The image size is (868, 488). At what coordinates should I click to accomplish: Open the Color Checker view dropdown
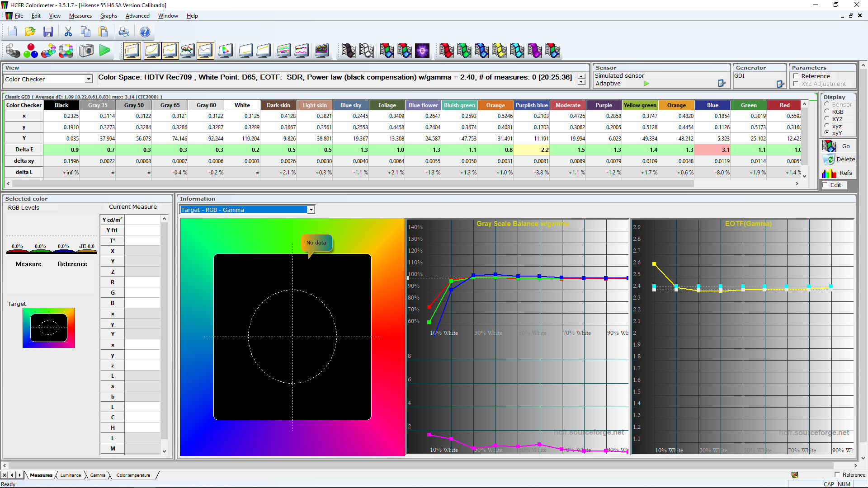[x=89, y=79]
